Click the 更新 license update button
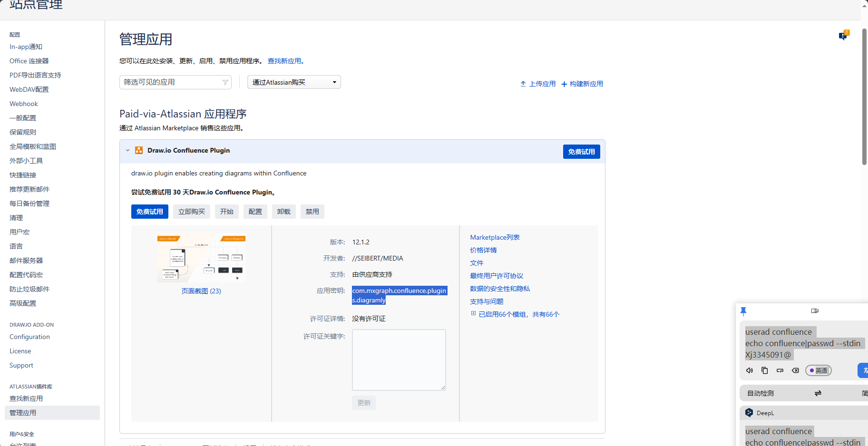This screenshot has width=868, height=446. (364, 403)
